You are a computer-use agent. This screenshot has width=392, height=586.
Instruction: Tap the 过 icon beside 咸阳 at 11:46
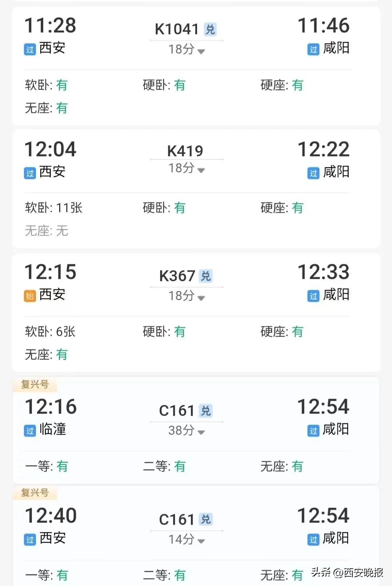pos(313,49)
